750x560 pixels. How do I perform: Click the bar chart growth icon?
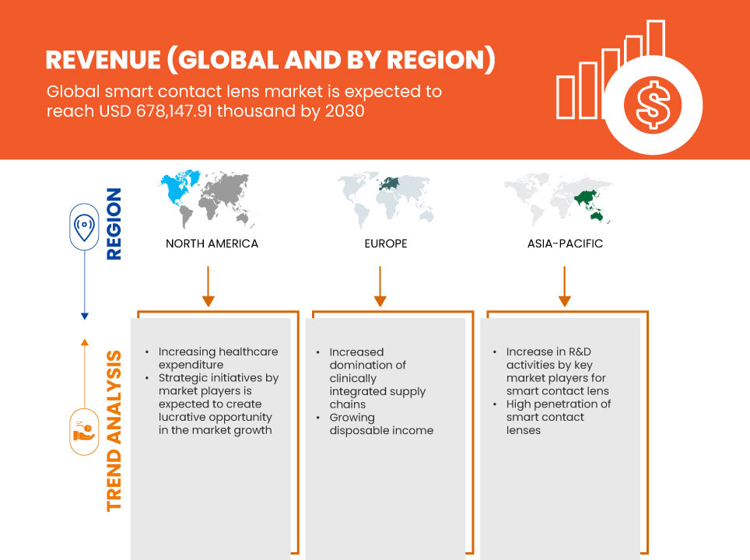click(x=609, y=72)
